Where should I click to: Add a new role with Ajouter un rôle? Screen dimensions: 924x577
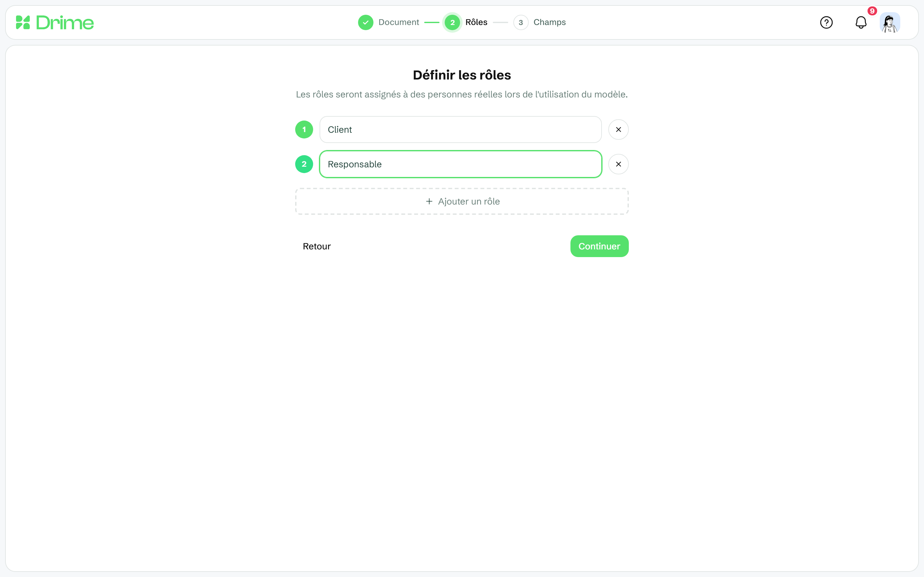(x=462, y=201)
